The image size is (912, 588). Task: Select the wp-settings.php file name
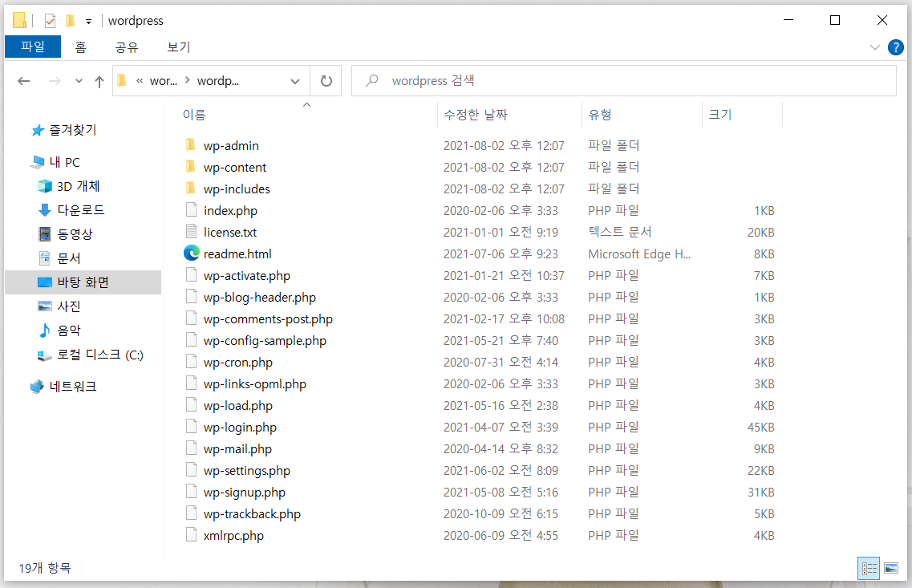246,471
